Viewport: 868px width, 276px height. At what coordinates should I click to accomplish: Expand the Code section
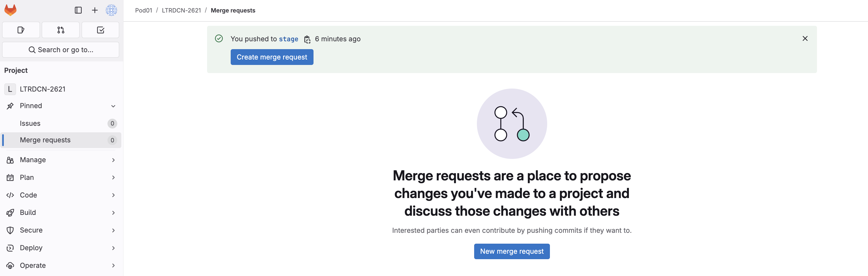[28, 195]
